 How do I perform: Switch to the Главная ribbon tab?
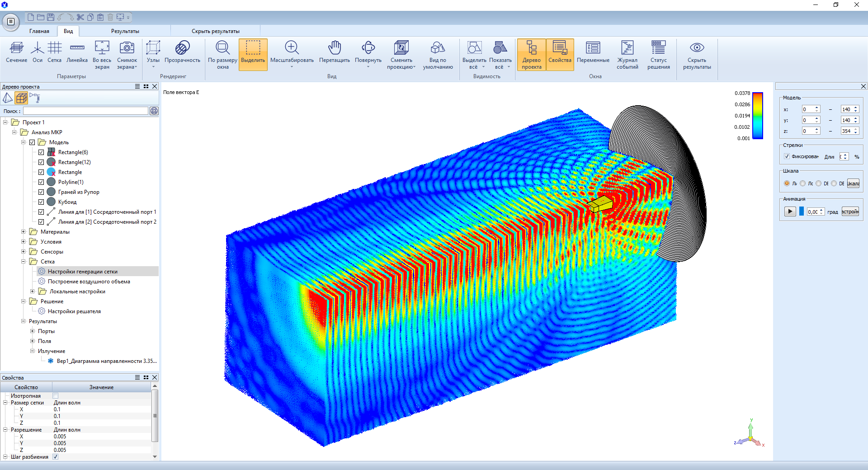[39, 31]
